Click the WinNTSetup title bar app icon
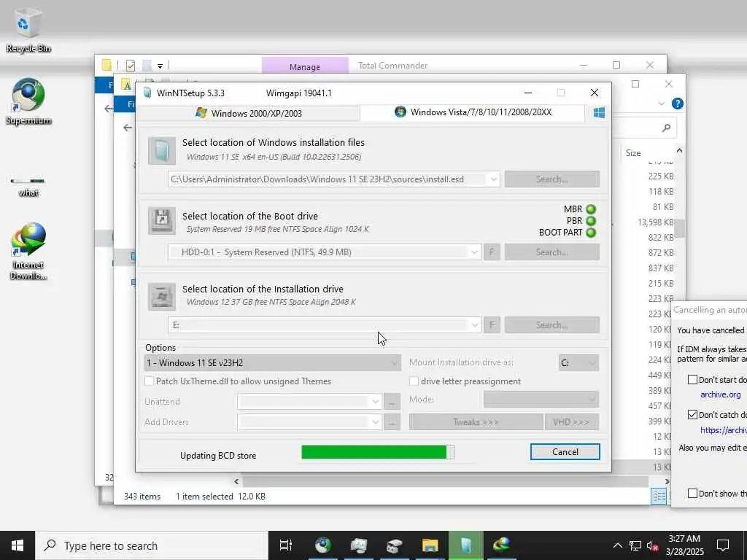The image size is (747, 560). (147, 93)
